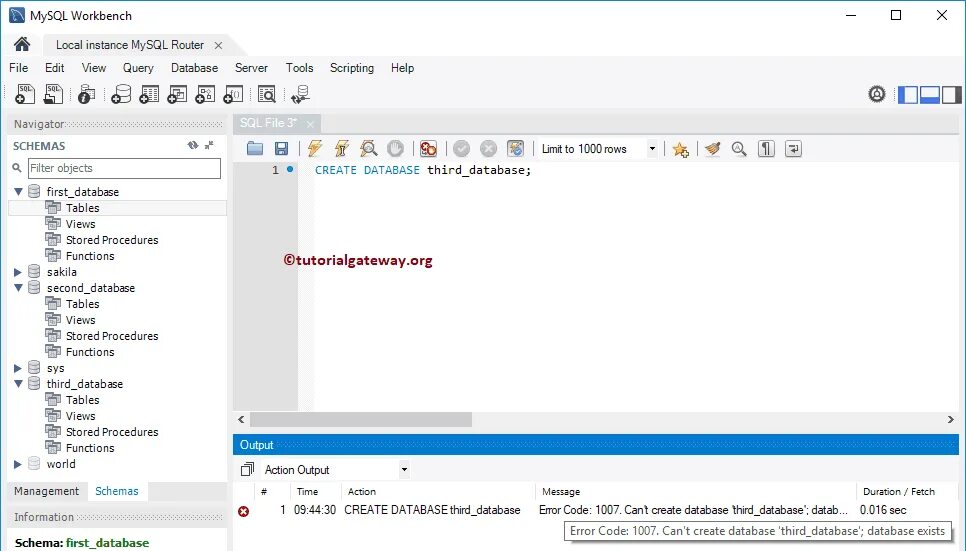Execute statement under cursor icon
This screenshot has height=551, width=966.
[x=341, y=149]
